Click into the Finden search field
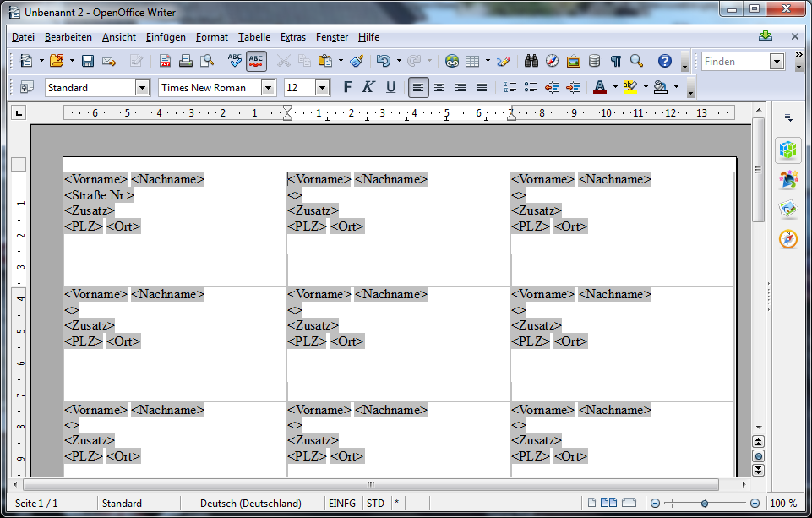This screenshot has width=812, height=518. (x=733, y=62)
